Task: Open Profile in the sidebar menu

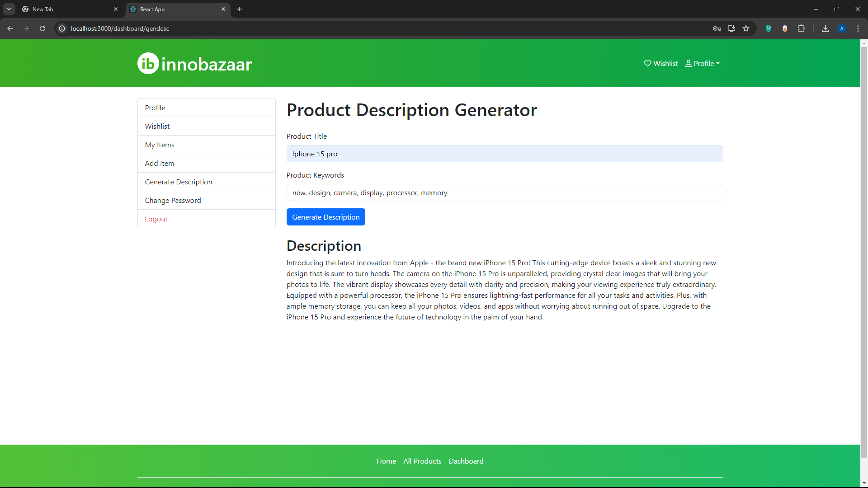Action: [207, 108]
